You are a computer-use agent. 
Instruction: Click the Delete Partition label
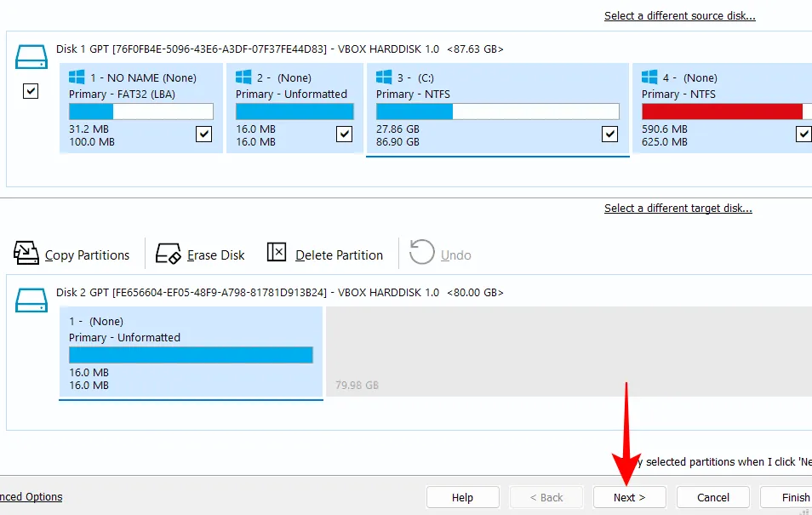[x=340, y=255]
